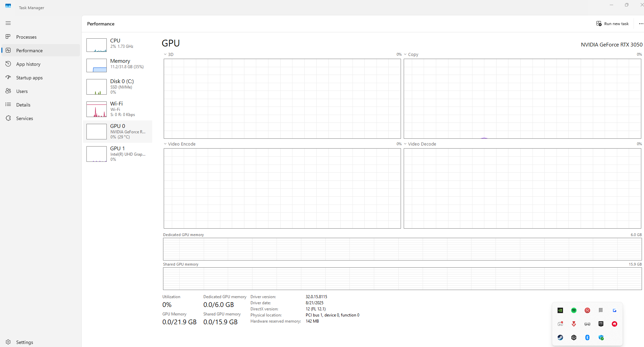Viewport: 644px width, 347px height.
Task: Open the NVIDIA tray icon
Action: [x=560, y=310]
